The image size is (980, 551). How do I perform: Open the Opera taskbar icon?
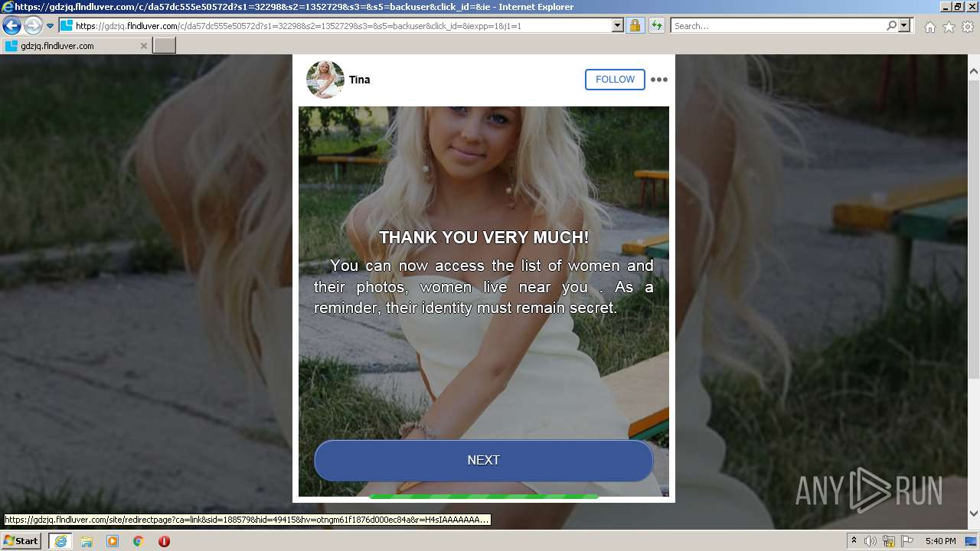coord(164,541)
